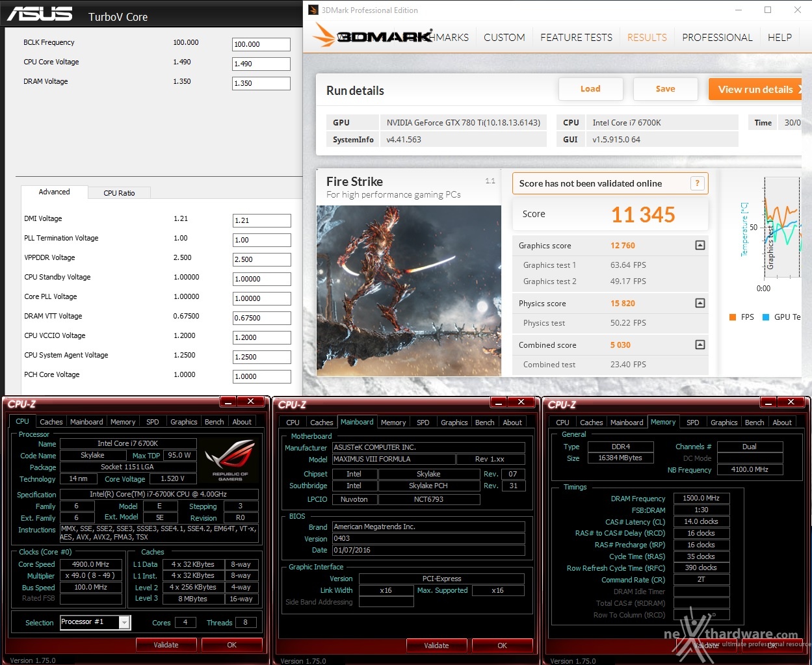Click the PLL Termination Voltage input field

(261, 240)
